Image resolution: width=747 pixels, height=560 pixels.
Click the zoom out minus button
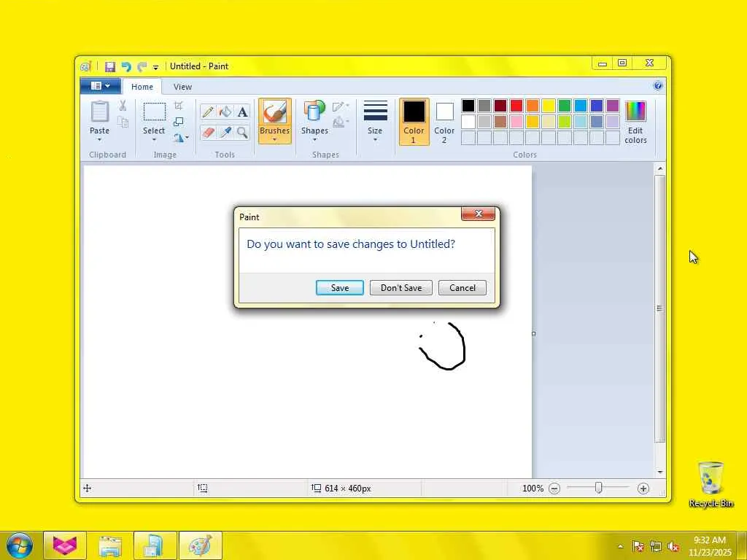(554, 489)
